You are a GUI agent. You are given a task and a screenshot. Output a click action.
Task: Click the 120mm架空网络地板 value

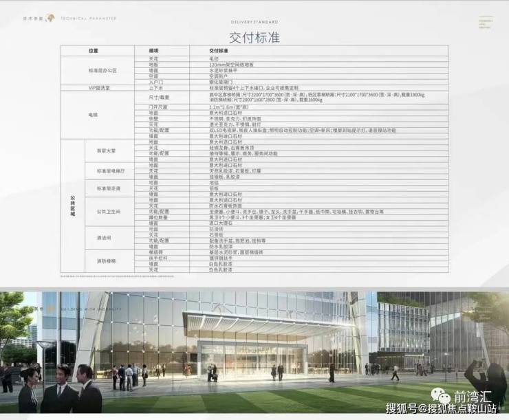pos(231,65)
